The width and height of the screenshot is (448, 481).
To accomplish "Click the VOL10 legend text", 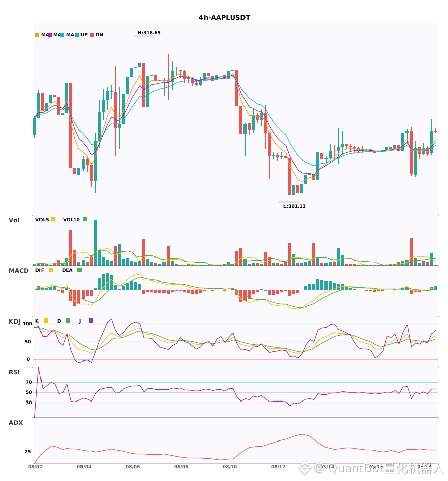I will (x=71, y=220).
